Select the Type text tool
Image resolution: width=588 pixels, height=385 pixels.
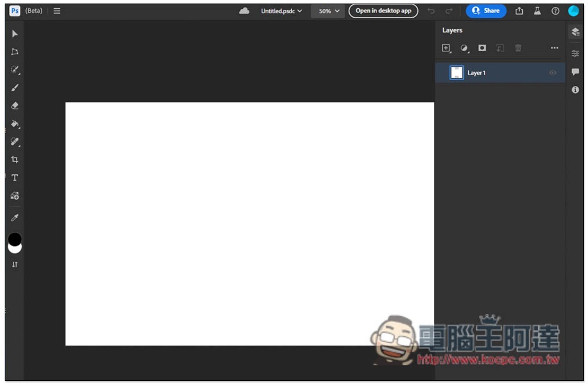coord(15,178)
